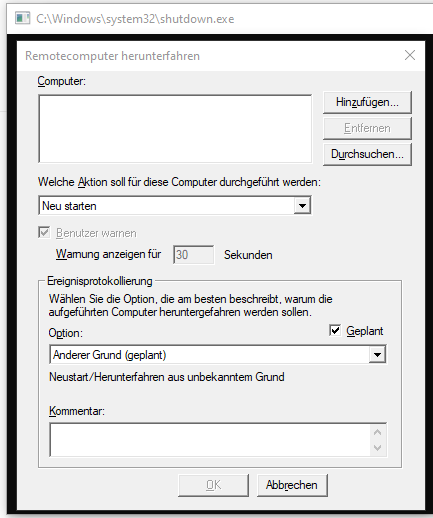Expand the Option reason dropdown arrow
Image resolution: width=433 pixels, height=518 pixels.
click(377, 355)
